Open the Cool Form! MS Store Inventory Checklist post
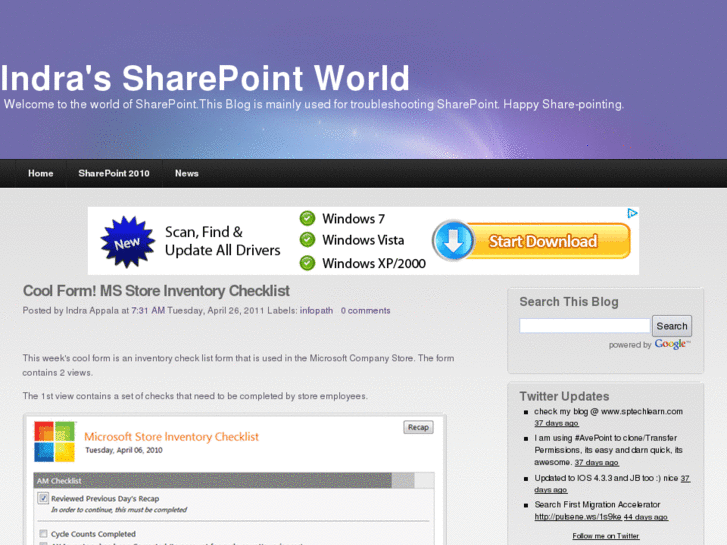 (156, 291)
